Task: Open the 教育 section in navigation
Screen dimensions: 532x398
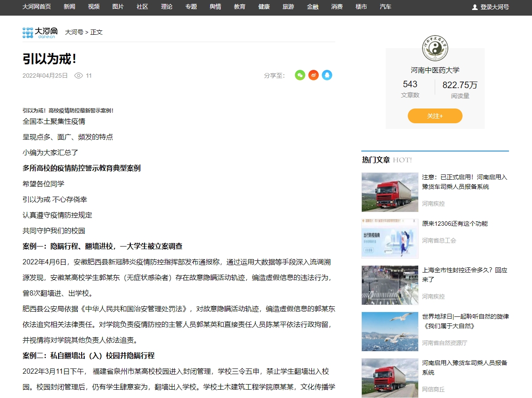Action: pos(240,7)
